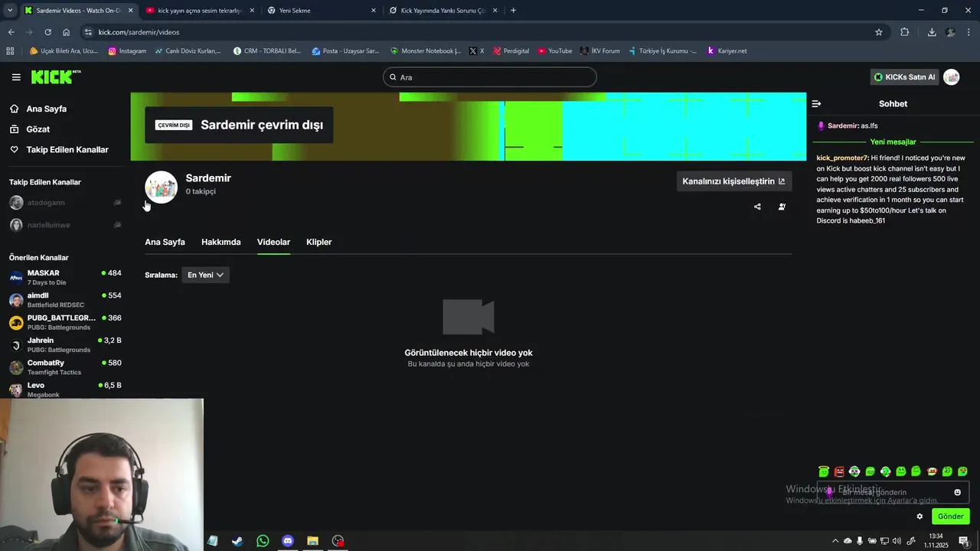980x551 pixels.
Task: Go back with the browser back arrow
Action: point(11,32)
